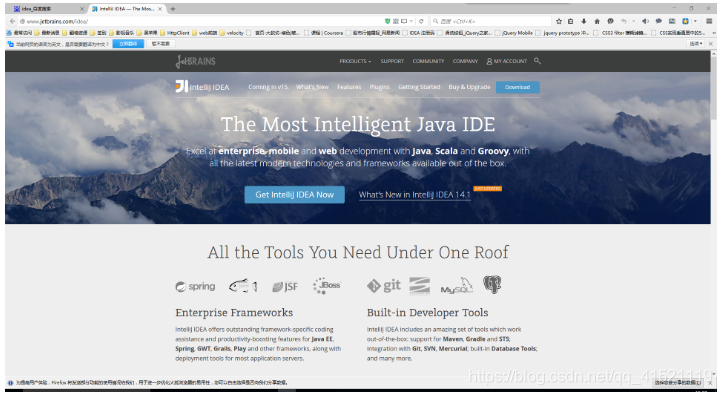Click the bookmark star icon

point(559,21)
